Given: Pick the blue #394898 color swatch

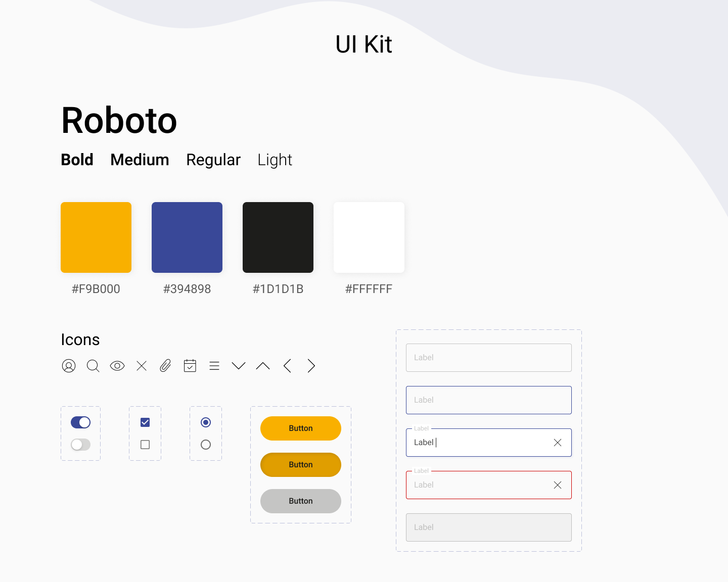Looking at the screenshot, I should click(187, 237).
